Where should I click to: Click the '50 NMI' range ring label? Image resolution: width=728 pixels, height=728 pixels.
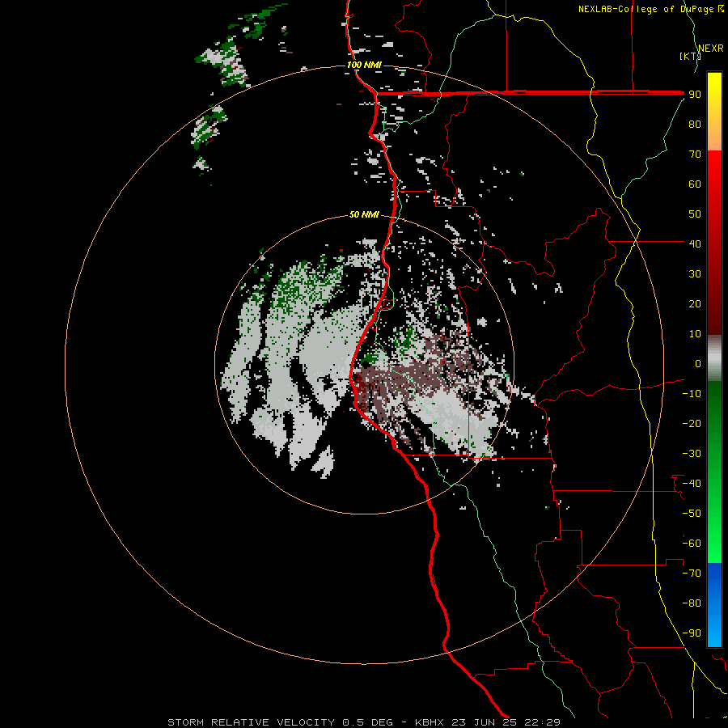(x=364, y=214)
